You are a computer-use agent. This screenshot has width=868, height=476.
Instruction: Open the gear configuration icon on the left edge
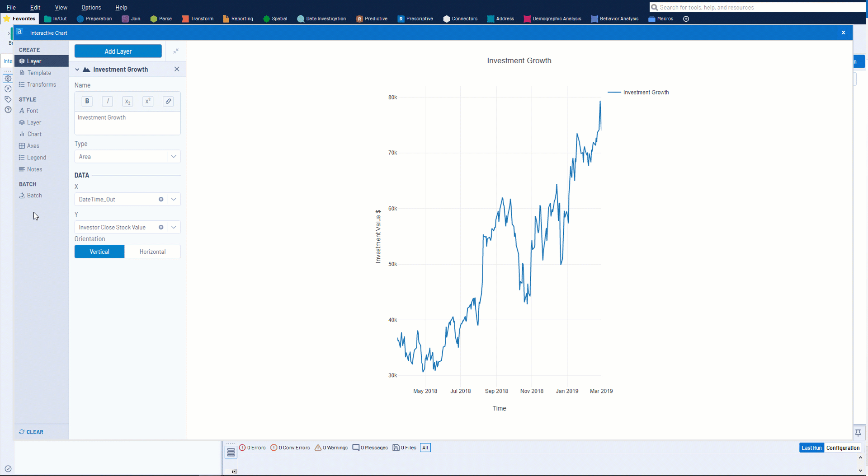8,78
